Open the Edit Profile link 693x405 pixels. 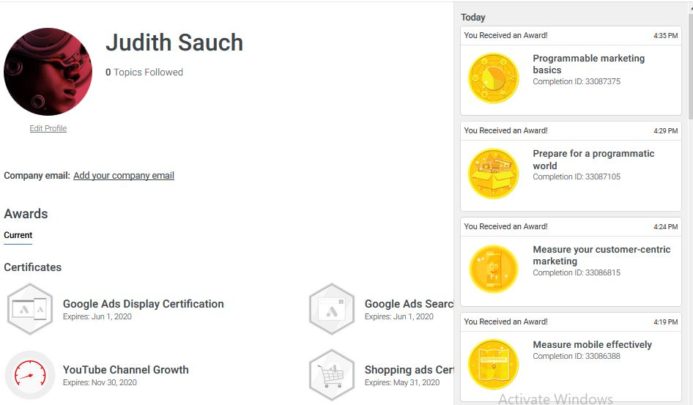[x=48, y=128]
